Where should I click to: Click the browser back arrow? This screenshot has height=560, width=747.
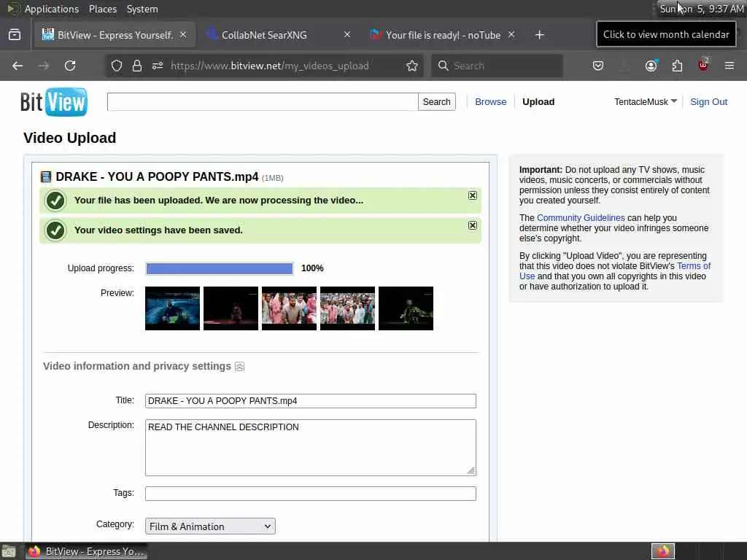pos(18,66)
